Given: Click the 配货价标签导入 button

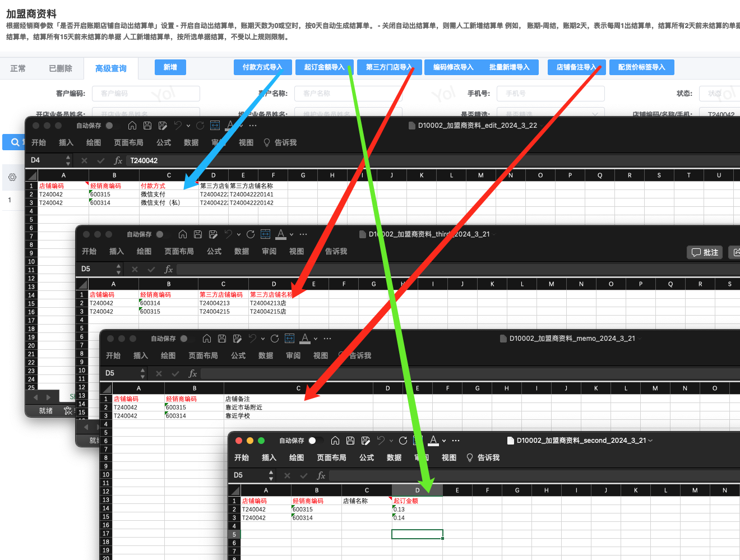Looking at the screenshot, I should pos(642,67).
